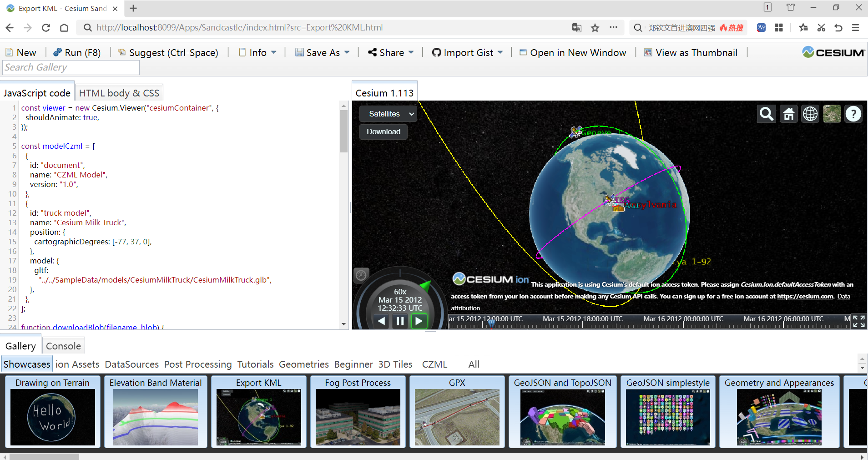Play reverse in animation widget

[x=382, y=321]
